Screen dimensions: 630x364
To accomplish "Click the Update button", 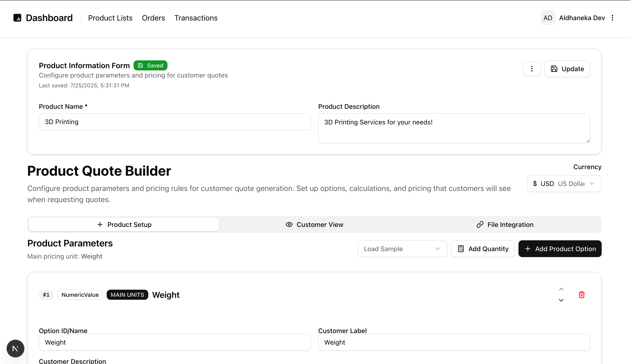I will pyautogui.click(x=567, y=69).
